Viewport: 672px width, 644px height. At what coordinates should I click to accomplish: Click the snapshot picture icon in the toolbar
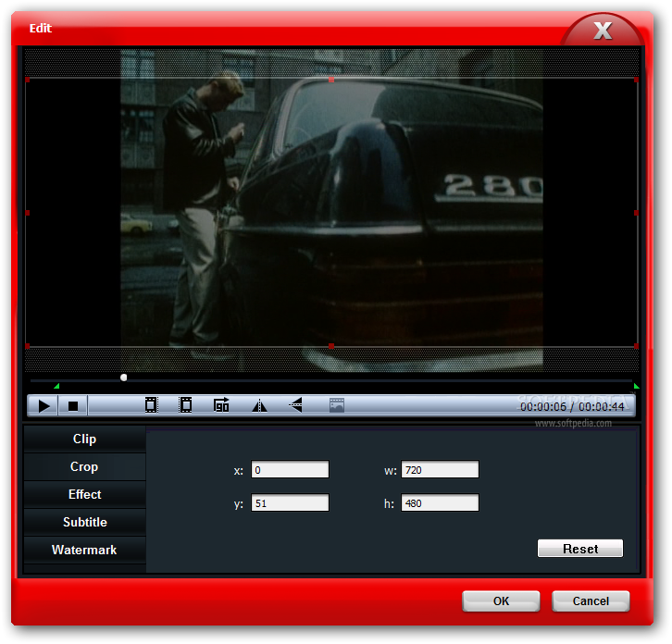tap(336, 405)
